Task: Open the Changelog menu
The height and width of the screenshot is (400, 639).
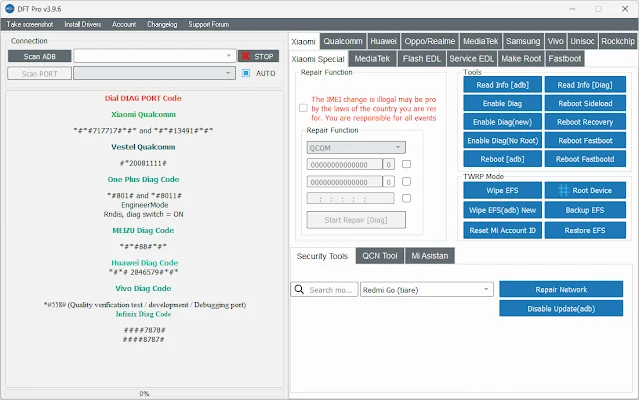Action: (162, 24)
